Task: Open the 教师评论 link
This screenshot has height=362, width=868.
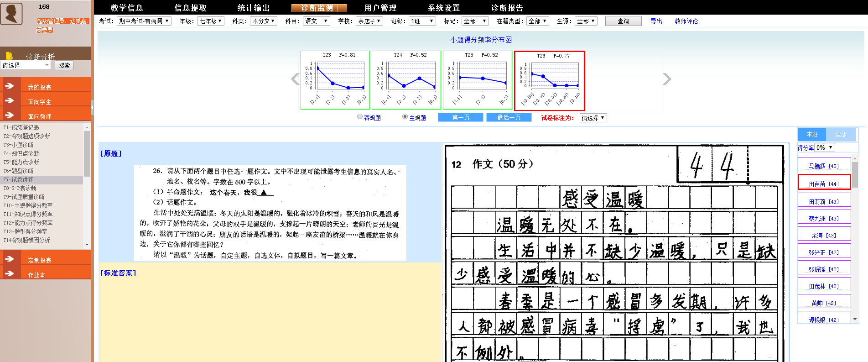Action: point(686,21)
